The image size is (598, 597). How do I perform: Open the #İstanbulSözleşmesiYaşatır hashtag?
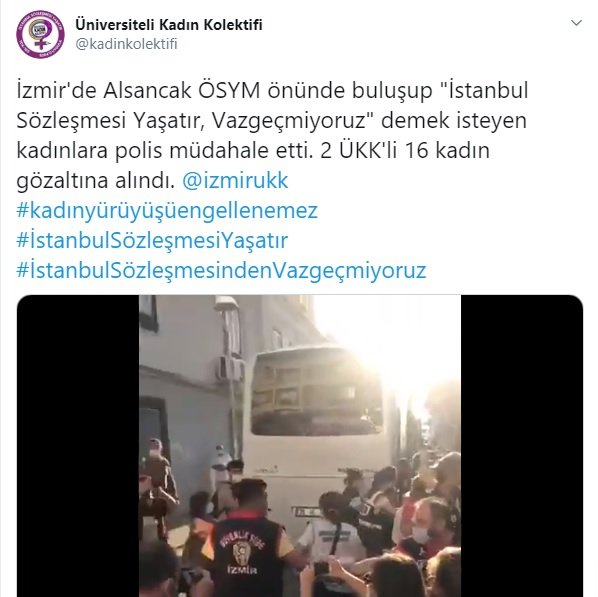[x=152, y=241]
